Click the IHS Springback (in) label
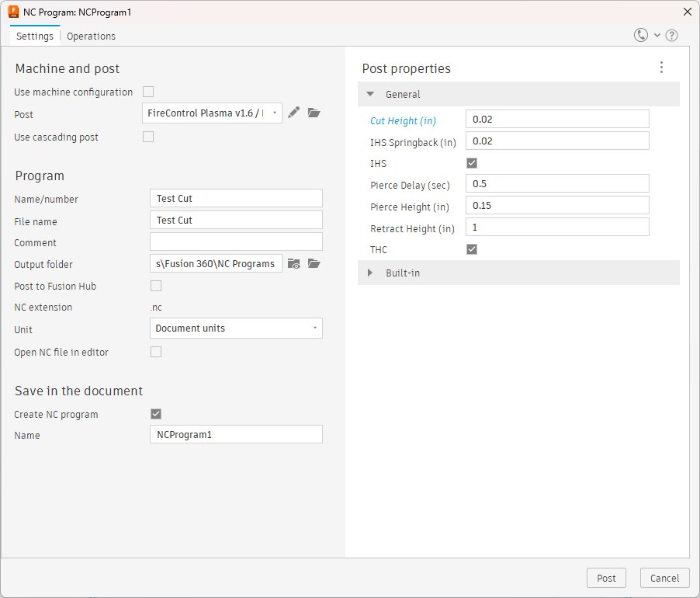Screen dimensions: 700x598 413,142
